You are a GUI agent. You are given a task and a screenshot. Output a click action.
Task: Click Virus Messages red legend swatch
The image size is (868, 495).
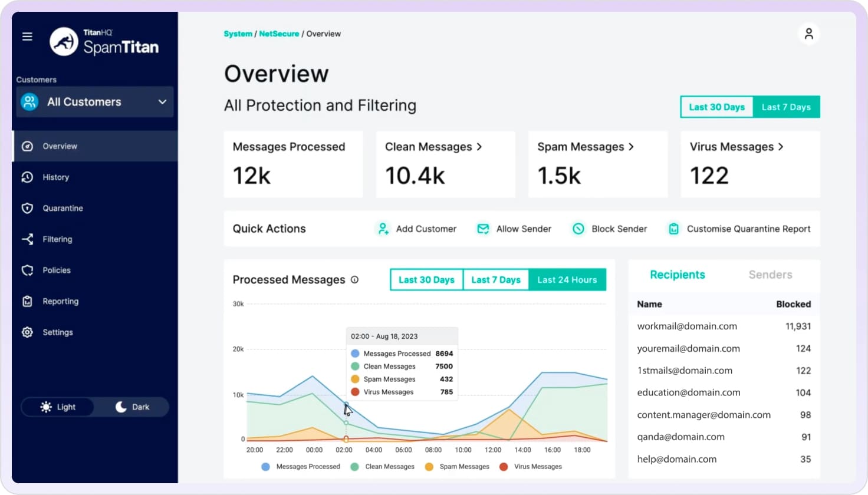click(x=504, y=467)
